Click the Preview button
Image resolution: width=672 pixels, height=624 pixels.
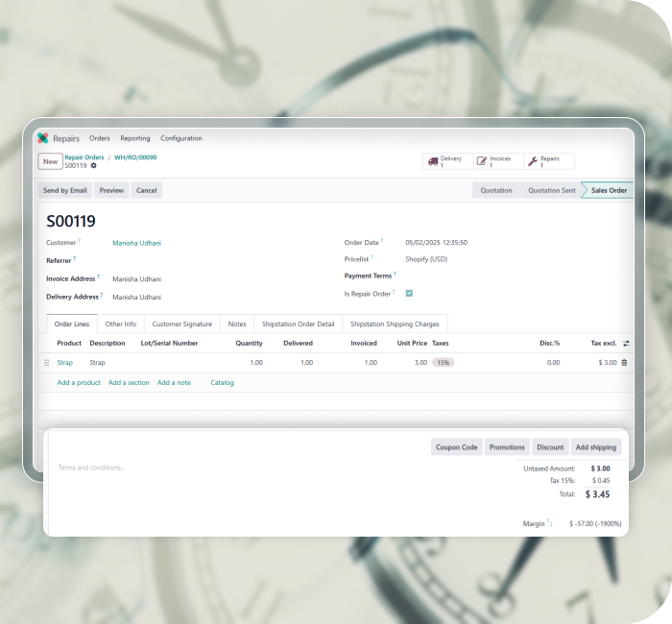[x=111, y=190]
